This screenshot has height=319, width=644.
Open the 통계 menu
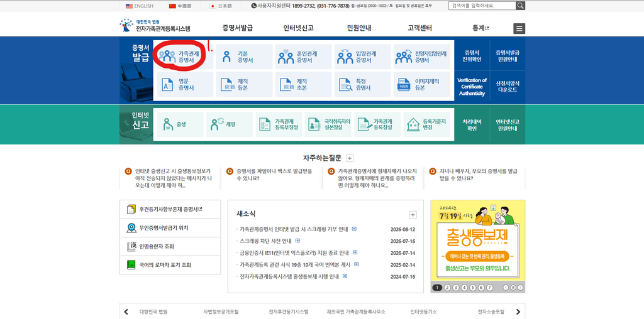pyautogui.click(x=480, y=28)
